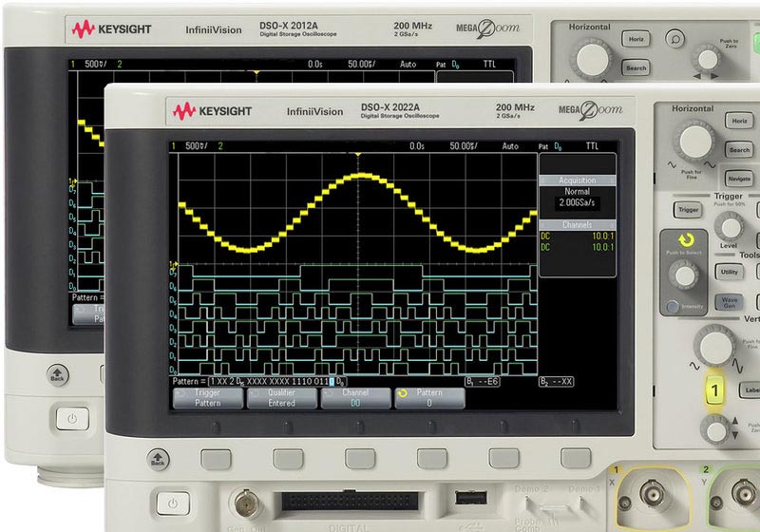The width and height of the screenshot is (760, 532).
Task: Click the Keysight logo on rear DSO-X 2012A
Action: point(111,29)
